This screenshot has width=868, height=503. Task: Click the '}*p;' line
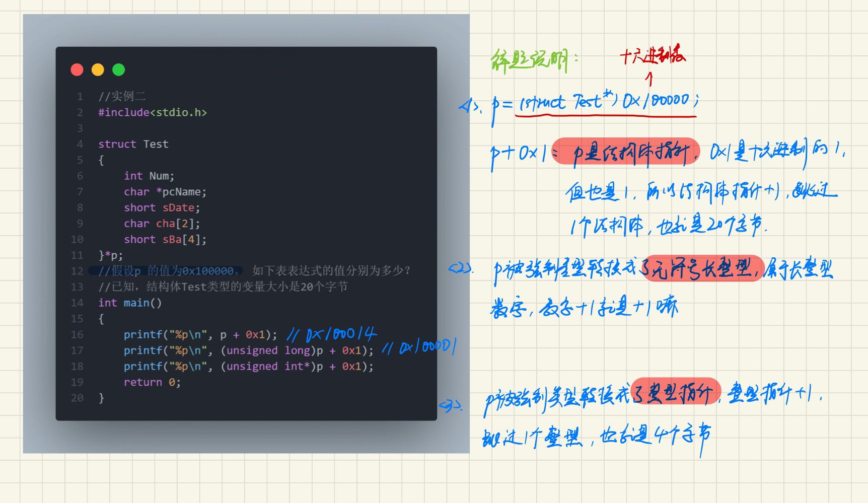(111, 255)
